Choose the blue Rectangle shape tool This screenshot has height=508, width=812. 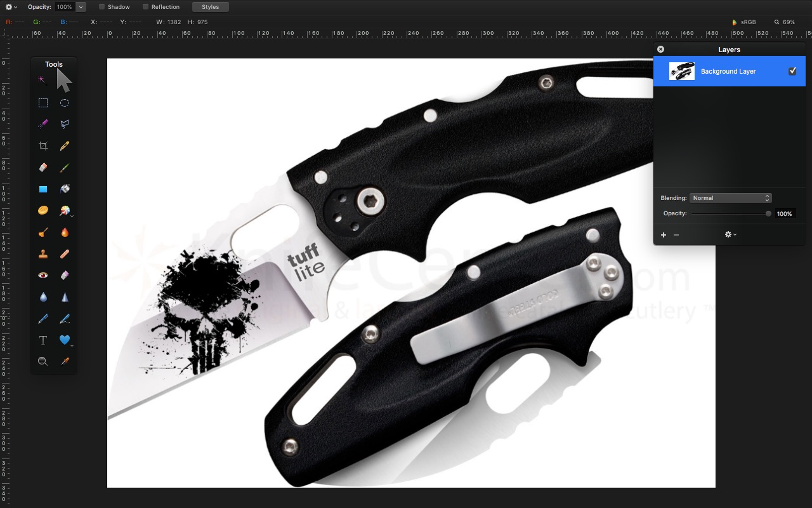pos(43,189)
